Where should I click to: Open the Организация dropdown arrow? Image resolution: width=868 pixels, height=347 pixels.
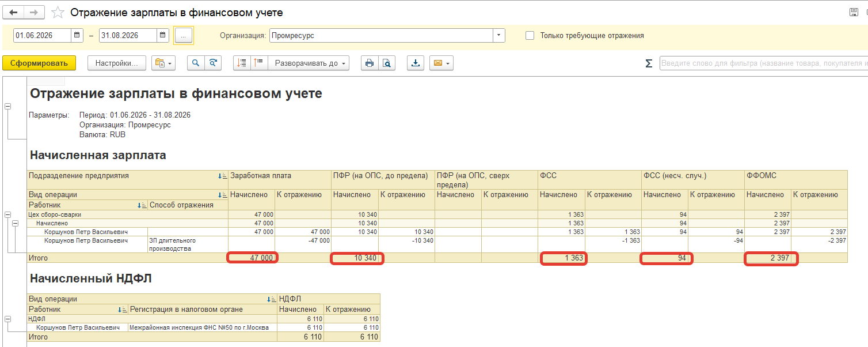point(498,35)
